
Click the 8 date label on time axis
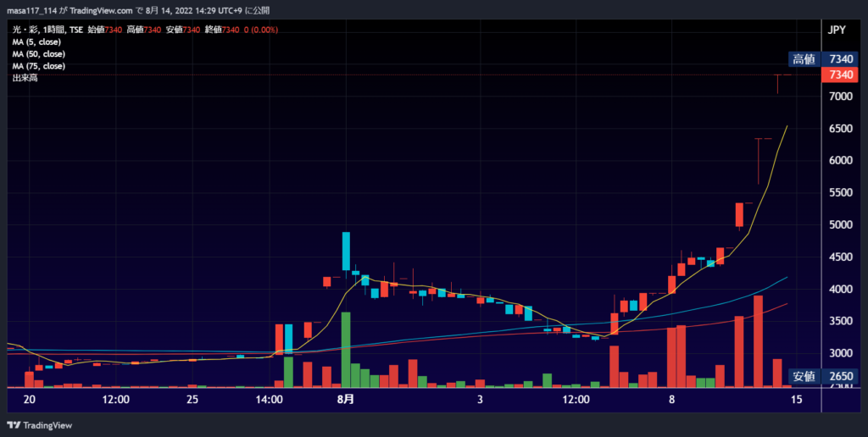(671, 400)
